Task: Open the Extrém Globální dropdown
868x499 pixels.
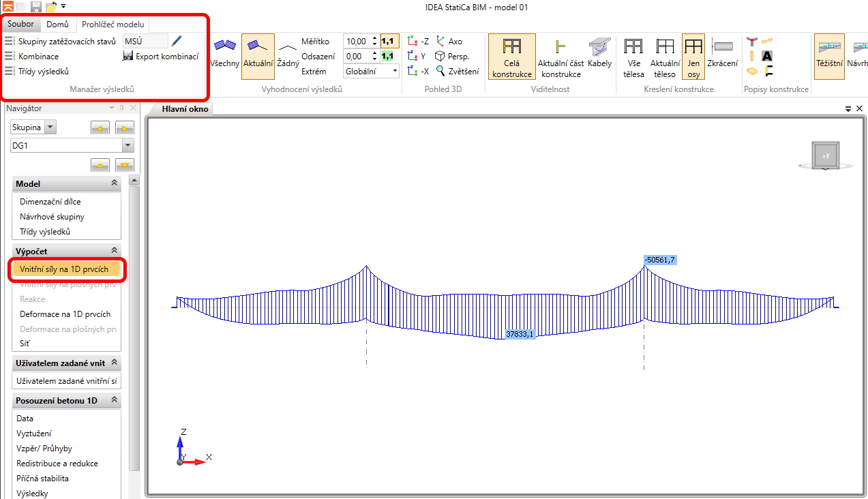Action: point(372,71)
